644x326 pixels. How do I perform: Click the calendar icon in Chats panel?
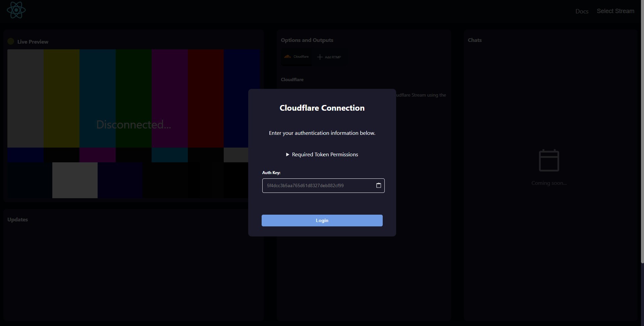[549, 160]
